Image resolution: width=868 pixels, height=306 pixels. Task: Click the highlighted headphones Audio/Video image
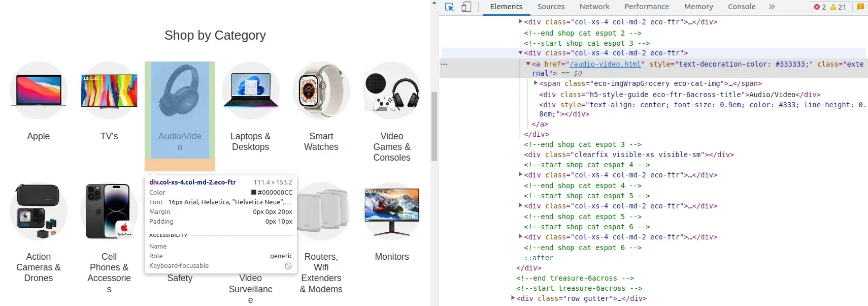click(x=180, y=90)
